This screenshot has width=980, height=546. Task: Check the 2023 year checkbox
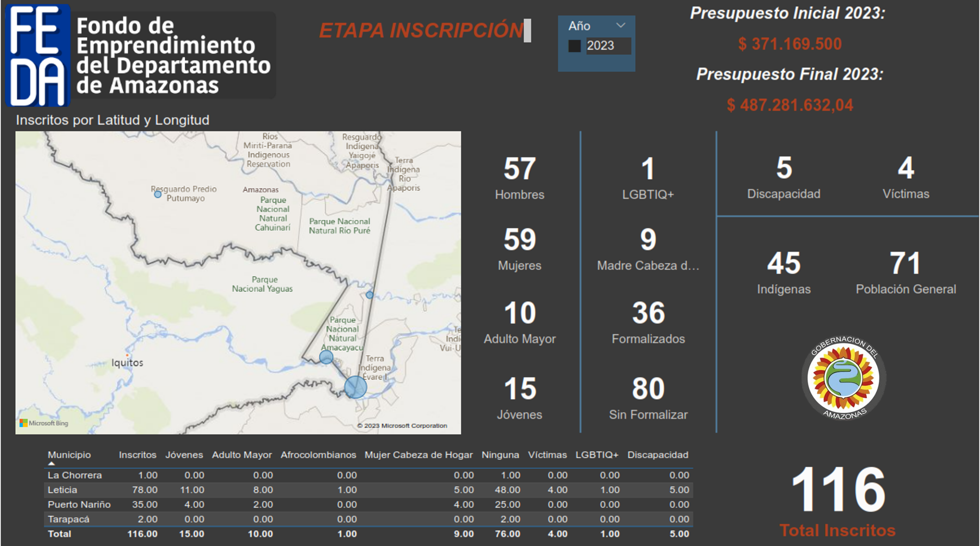574,46
